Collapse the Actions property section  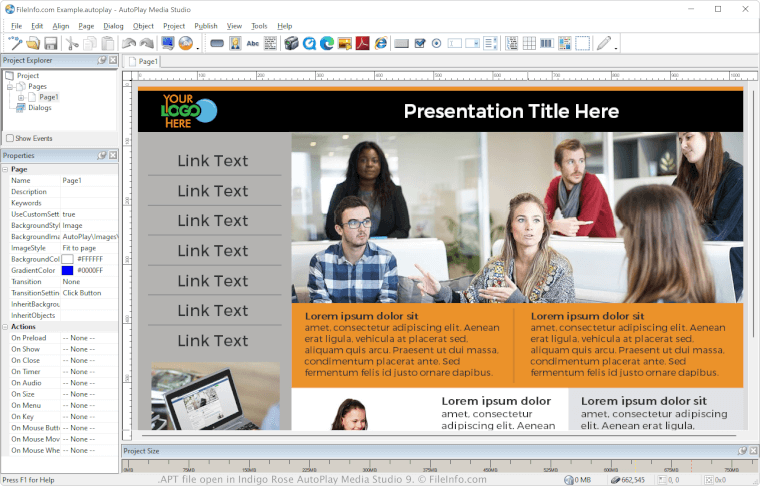5,327
